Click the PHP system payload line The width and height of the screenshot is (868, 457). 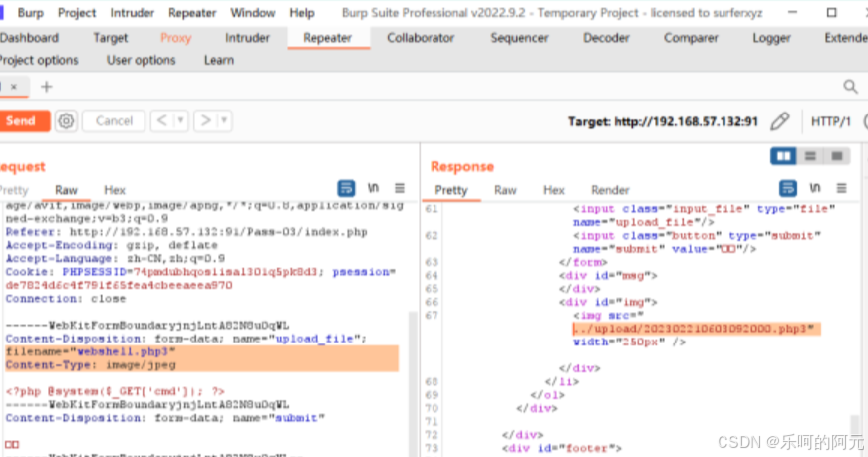point(116,391)
